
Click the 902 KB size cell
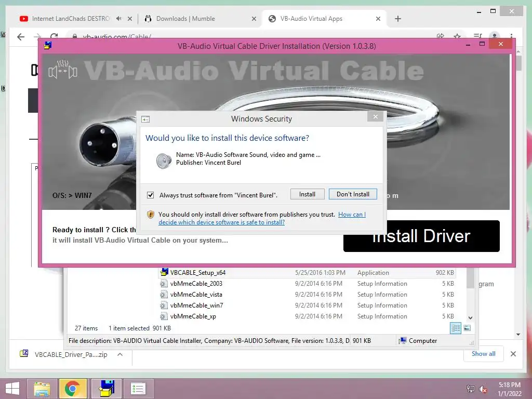(445, 272)
